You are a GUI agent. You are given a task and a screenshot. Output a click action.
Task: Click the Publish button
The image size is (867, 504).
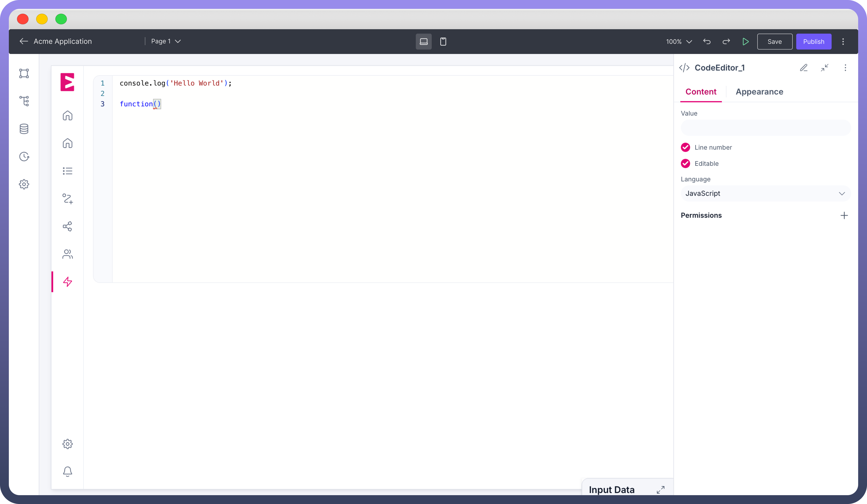tap(813, 42)
